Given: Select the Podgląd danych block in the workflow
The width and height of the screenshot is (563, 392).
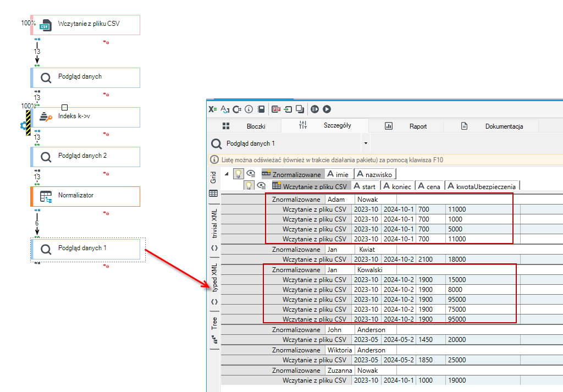Looking at the screenshot, I should pos(85,78).
